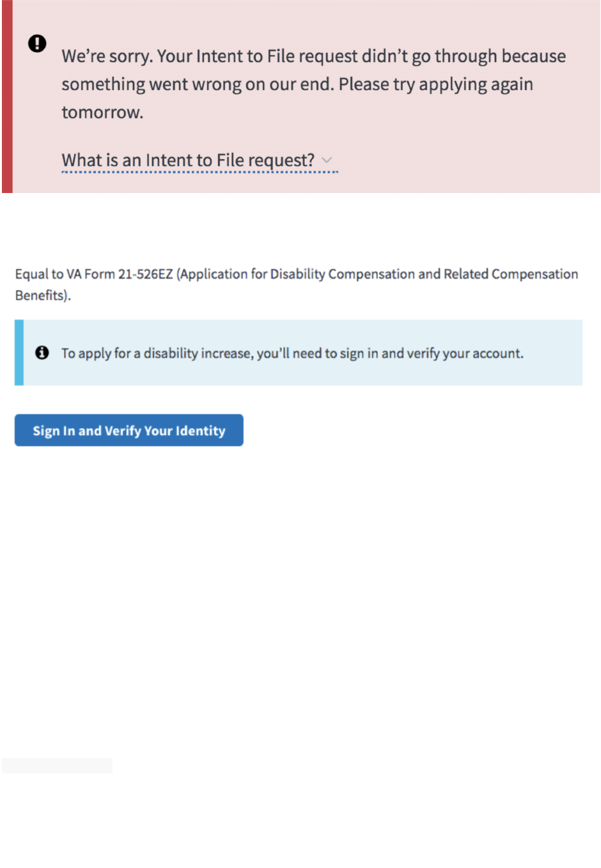Click the exclamation error icon in red alert
This screenshot has width=601, height=868.
point(37,43)
